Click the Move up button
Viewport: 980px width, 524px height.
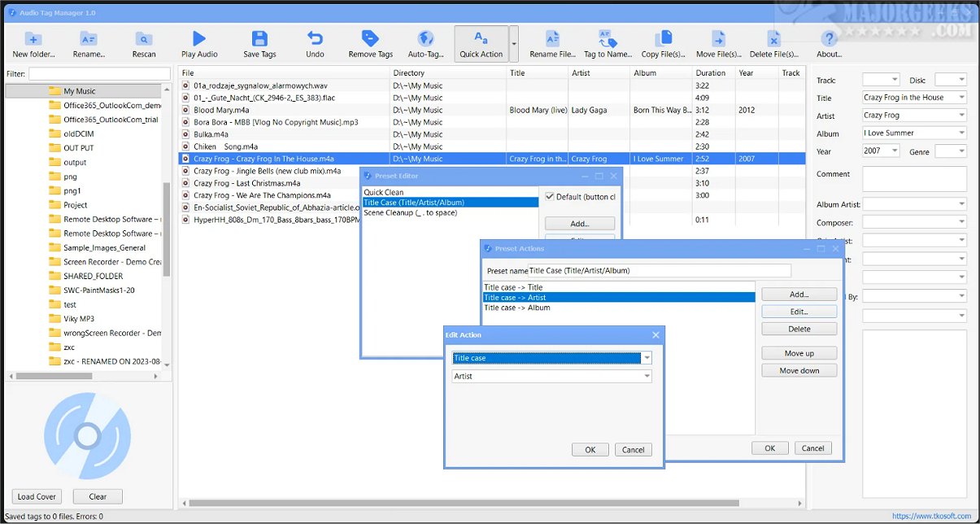click(x=799, y=353)
